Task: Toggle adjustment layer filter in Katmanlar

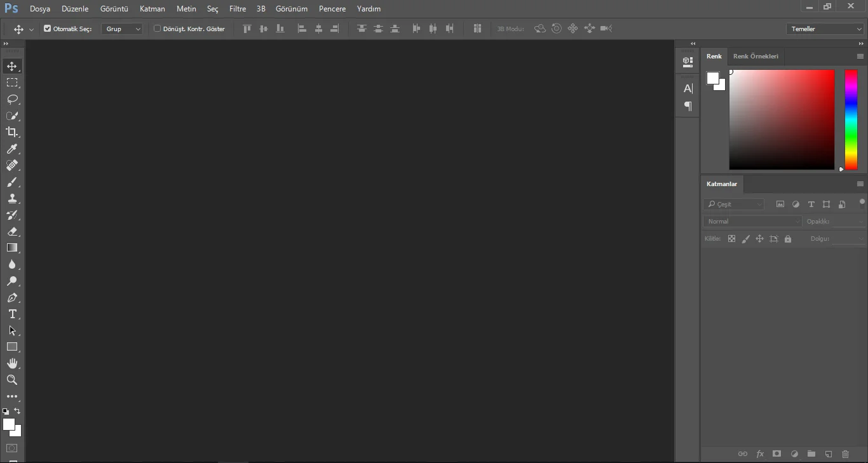Action: 796,205
